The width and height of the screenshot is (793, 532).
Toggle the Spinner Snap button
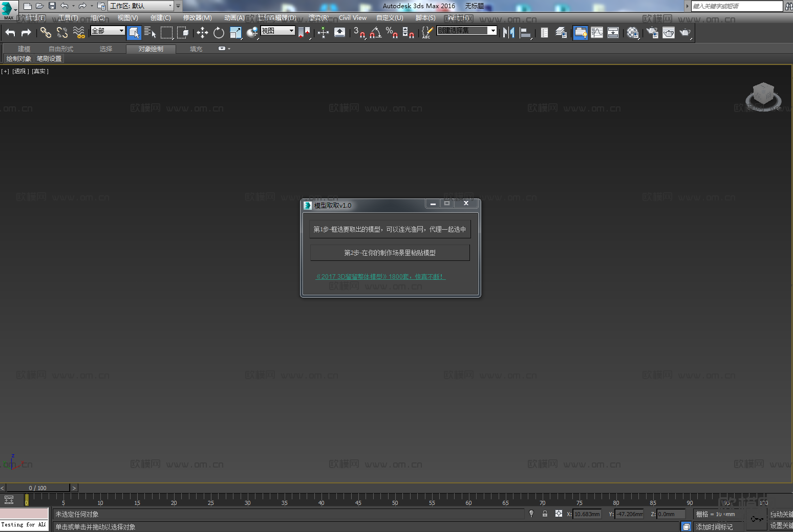(x=409, y=33)
